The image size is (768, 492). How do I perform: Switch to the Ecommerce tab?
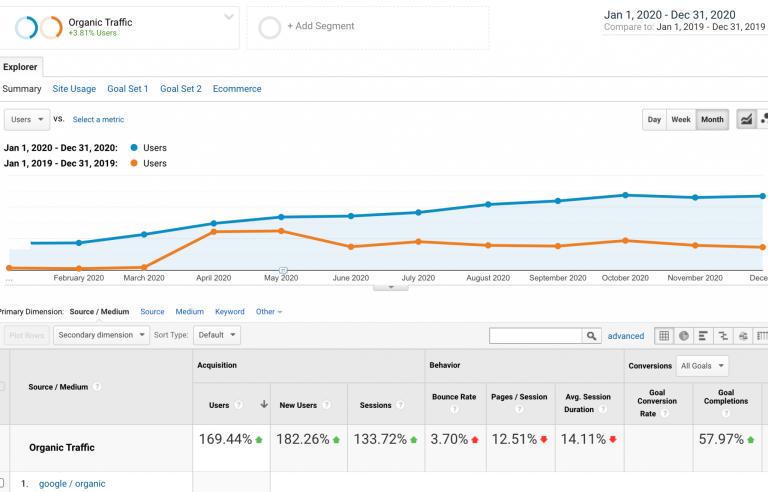pyautogui.click(x=237, y=89)
